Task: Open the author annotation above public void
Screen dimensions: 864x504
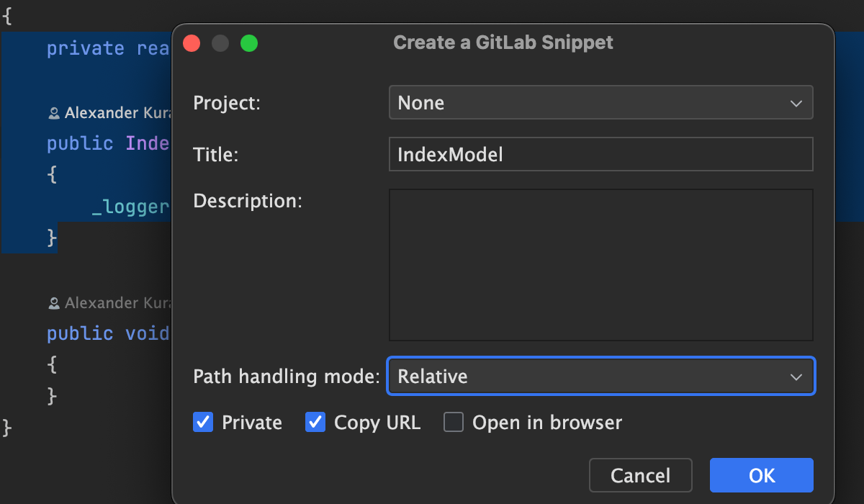Action: [115, 303]
